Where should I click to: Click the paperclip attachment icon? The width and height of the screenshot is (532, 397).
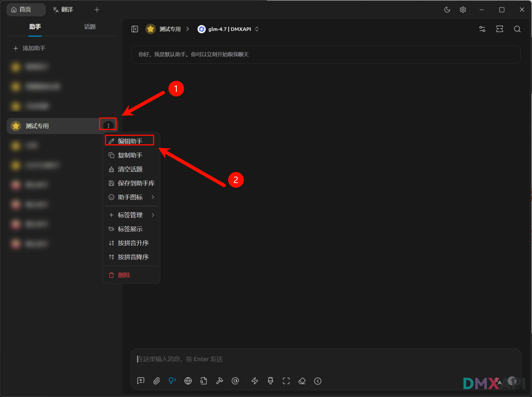(x=157, y=381)
